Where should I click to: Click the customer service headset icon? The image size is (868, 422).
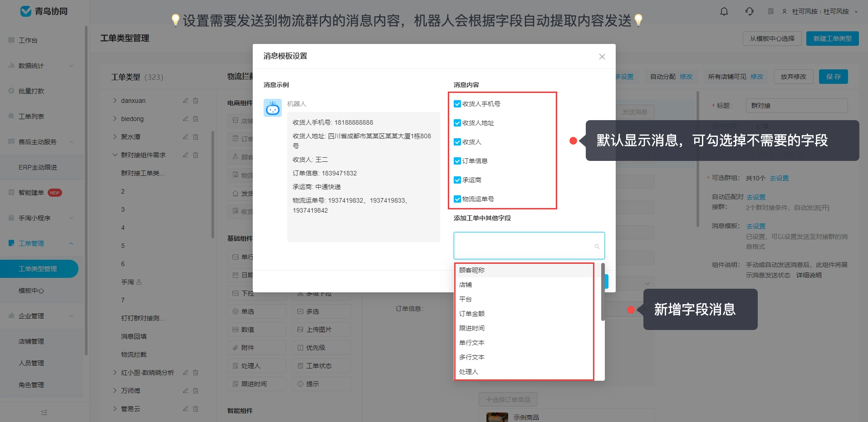(x=750, y=11)
